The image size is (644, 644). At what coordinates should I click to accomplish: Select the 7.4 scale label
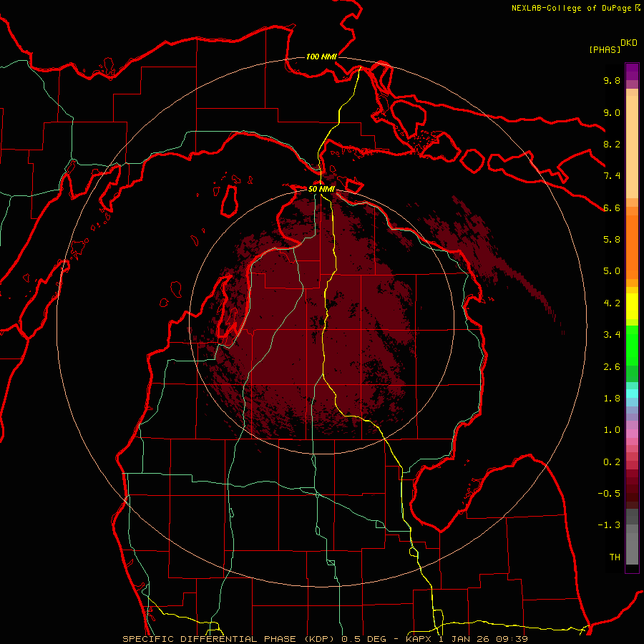[612, 176]
